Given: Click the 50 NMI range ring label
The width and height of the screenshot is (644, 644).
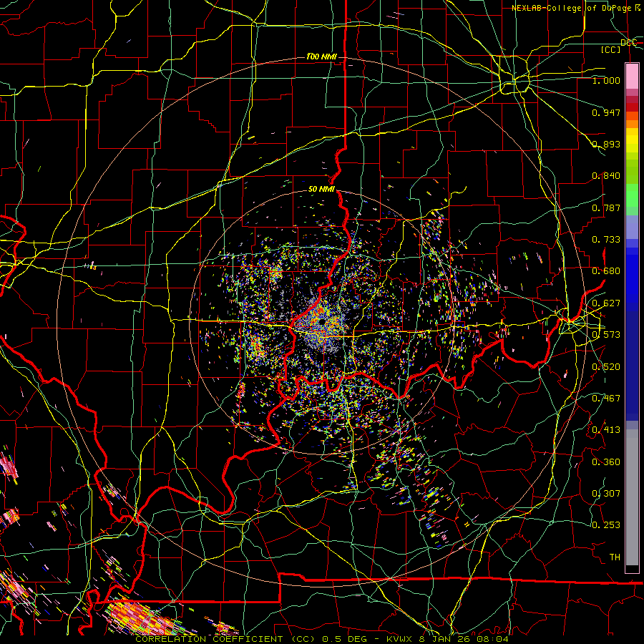Looking at the screenshot, I should click(321, 190).
